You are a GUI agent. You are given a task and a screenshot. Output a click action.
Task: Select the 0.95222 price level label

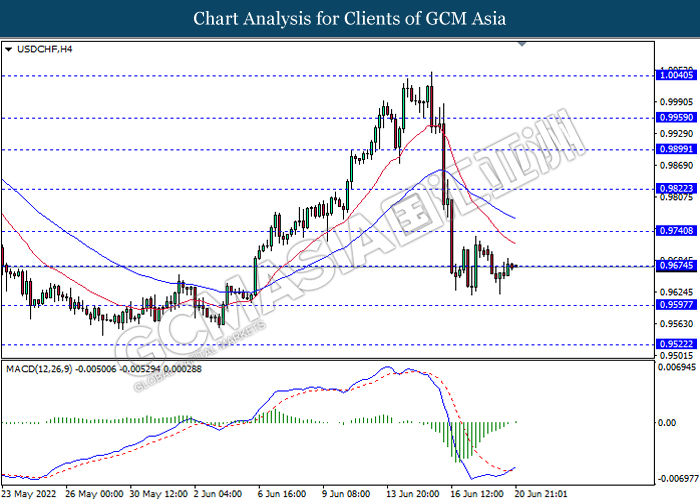[x=676, y=344]
